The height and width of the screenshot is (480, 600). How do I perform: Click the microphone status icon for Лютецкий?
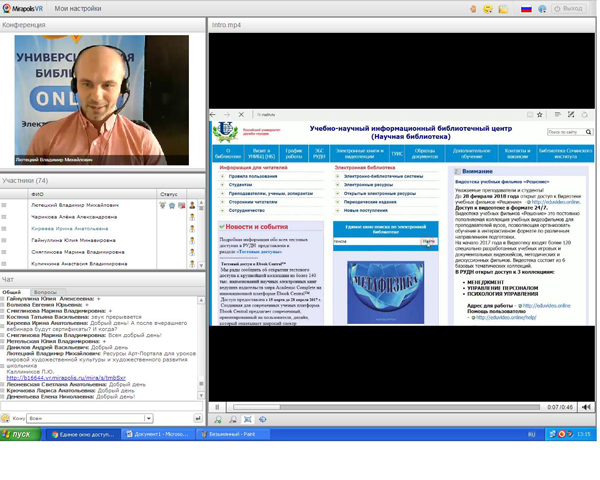tap(163, 206)
